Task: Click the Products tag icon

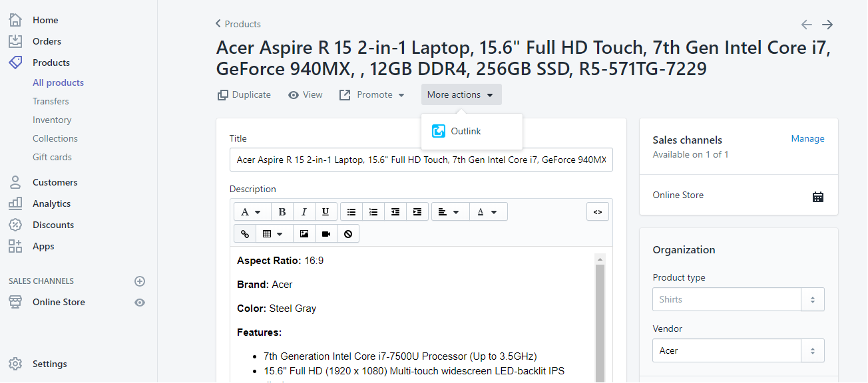Action: (x=15, y=63)
